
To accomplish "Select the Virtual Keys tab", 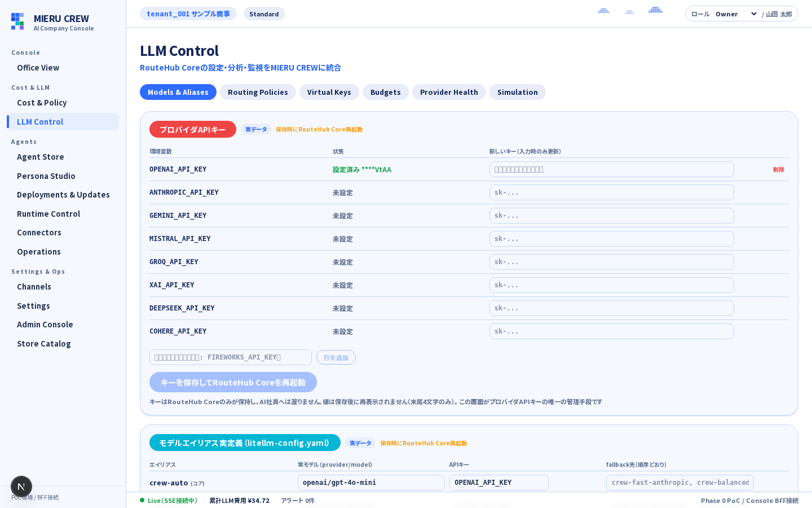I will tap(329, 92).
